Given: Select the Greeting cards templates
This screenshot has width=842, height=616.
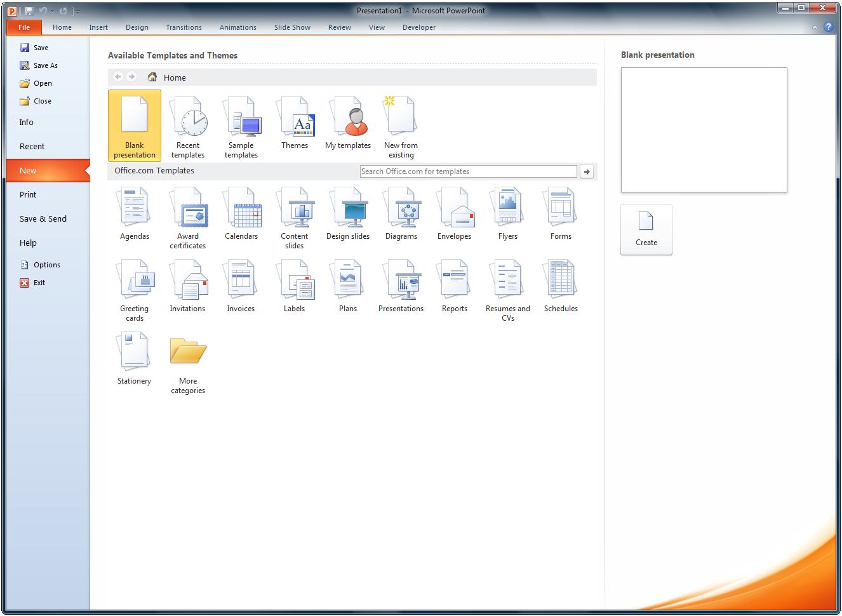Looking at the screenshot, I should [134, 286].
